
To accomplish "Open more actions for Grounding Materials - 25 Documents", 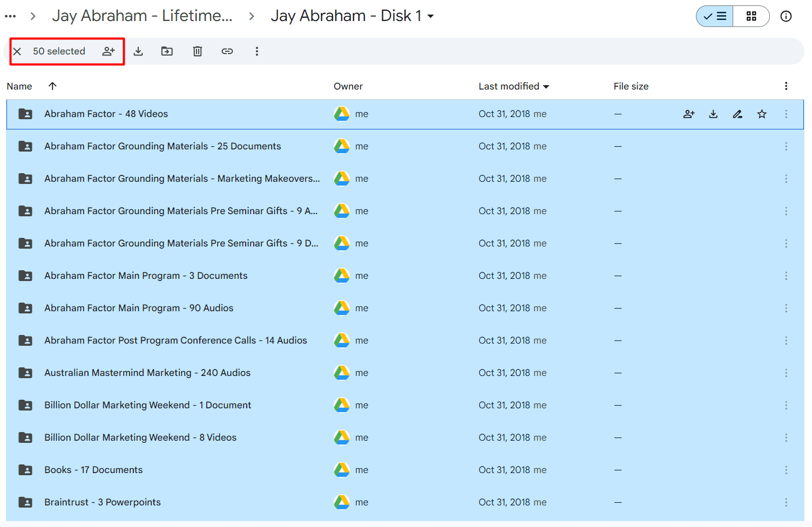I will click(786, 146).
